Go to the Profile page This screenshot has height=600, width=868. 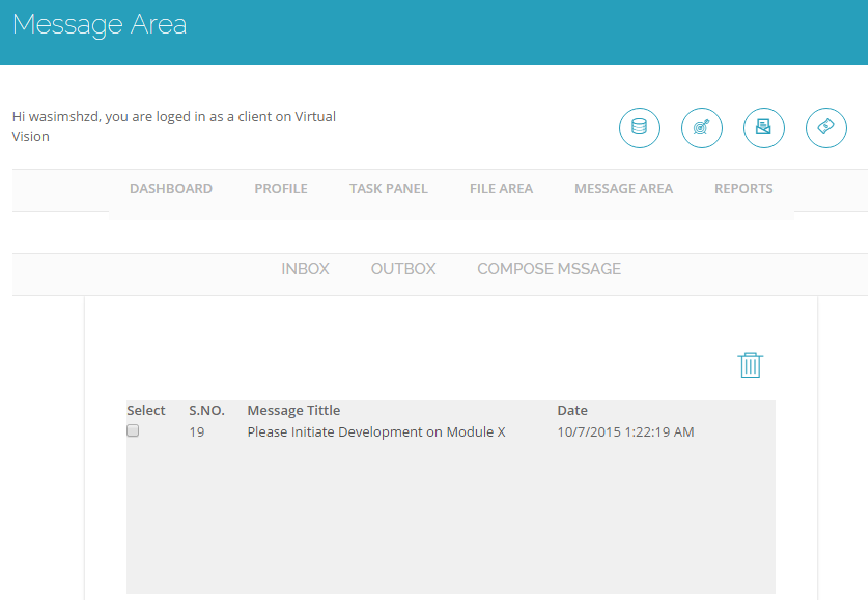click(x=281, y=188)
